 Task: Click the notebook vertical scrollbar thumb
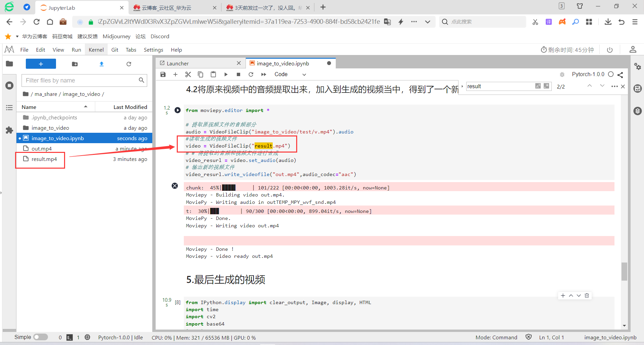[x=624, y=271]
